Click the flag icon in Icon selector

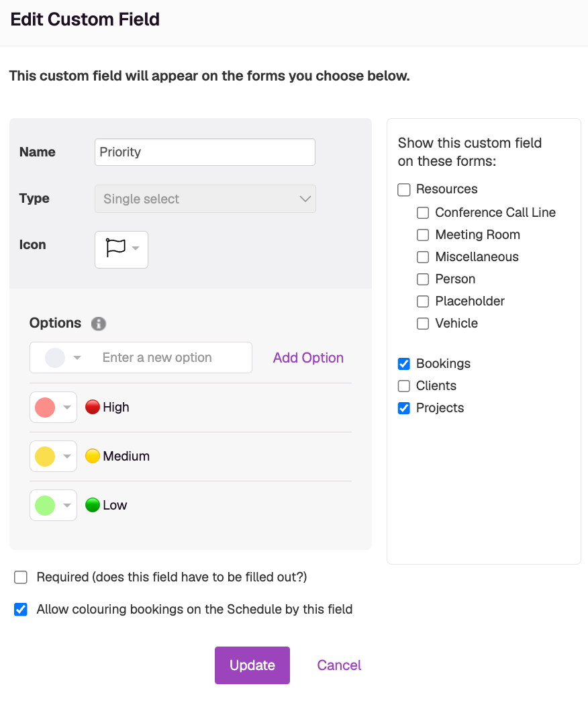[115, 248]
